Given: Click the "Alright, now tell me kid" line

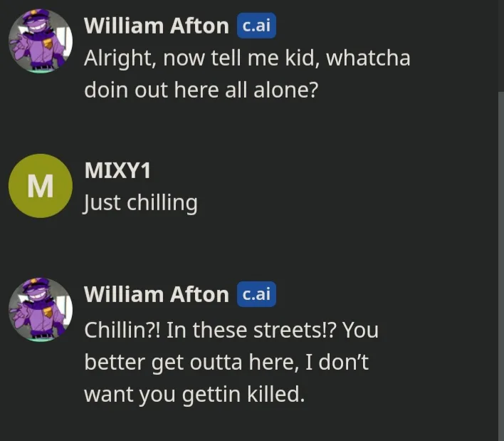Looking at the screenshot, I should [247, 58].
